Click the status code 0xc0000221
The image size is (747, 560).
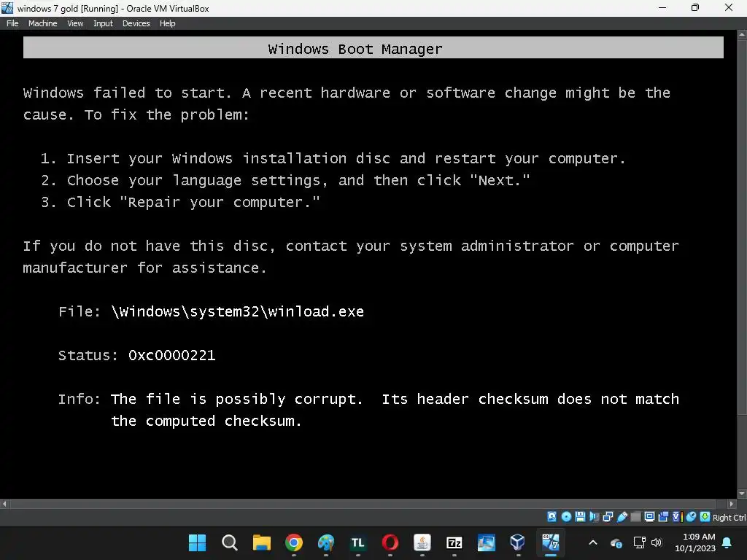coord(172,355)
